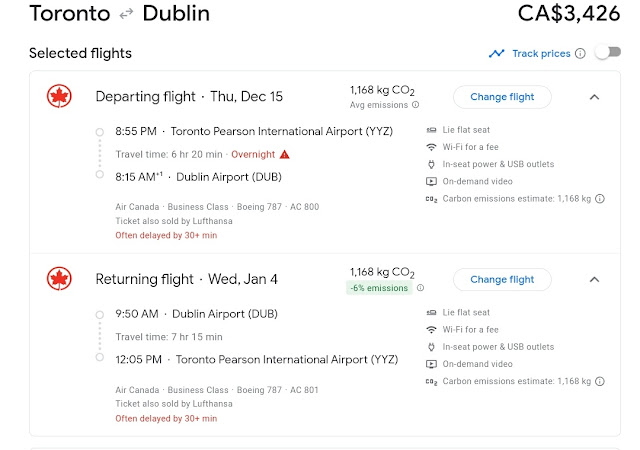Image resolution: width=640 pixels, height=450 pixels.
Task: Collapse the returning flight details
Action: pyautogui.click(x=593, y=280)
